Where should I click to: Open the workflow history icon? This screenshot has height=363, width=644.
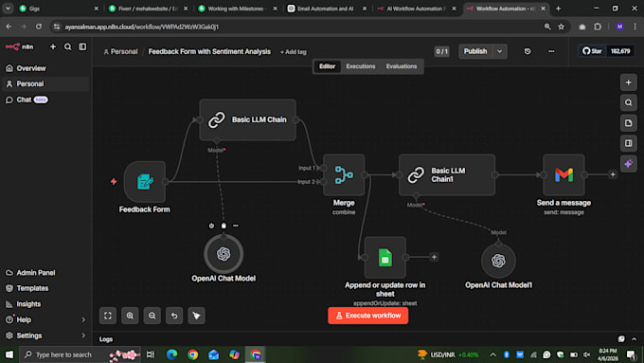click(528, 51)
